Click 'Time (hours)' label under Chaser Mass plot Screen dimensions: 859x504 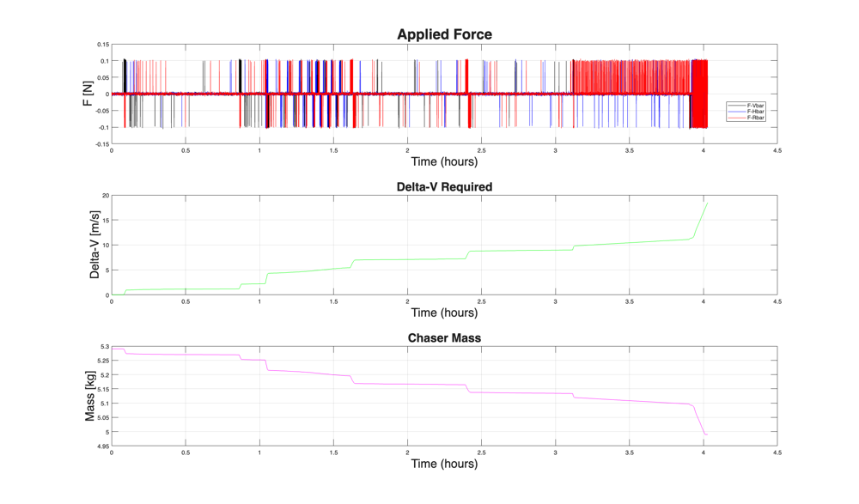tap(444, 464)
